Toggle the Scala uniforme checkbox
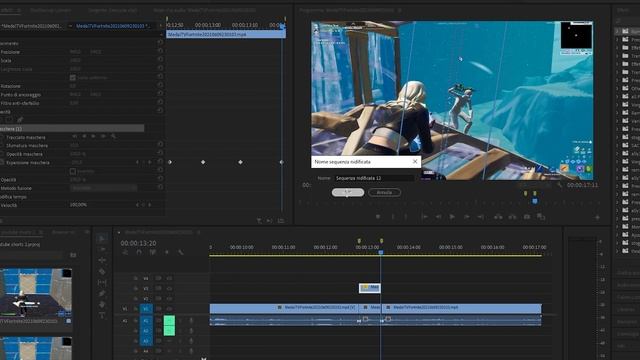Image resolution: width=640 pixels, height=360 pixels. click(73, 78)
